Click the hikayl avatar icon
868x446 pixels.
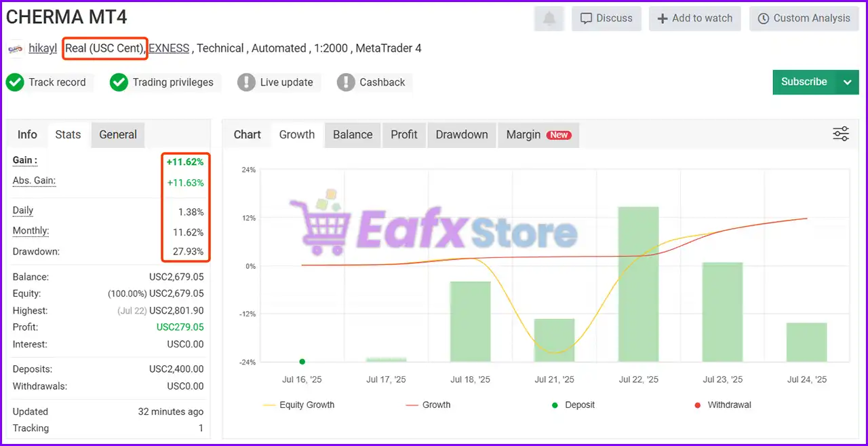coord(16,49)
